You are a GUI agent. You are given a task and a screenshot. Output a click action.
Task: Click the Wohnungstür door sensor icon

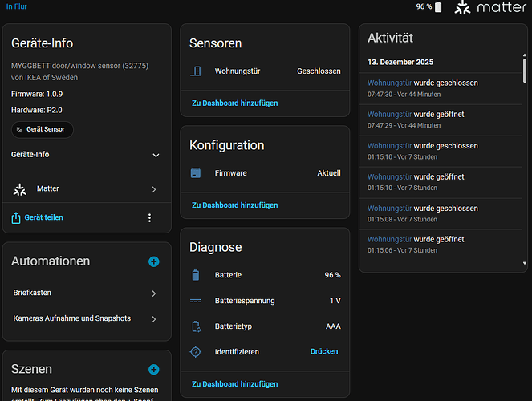pyautogui.click(x=197, y=71)
